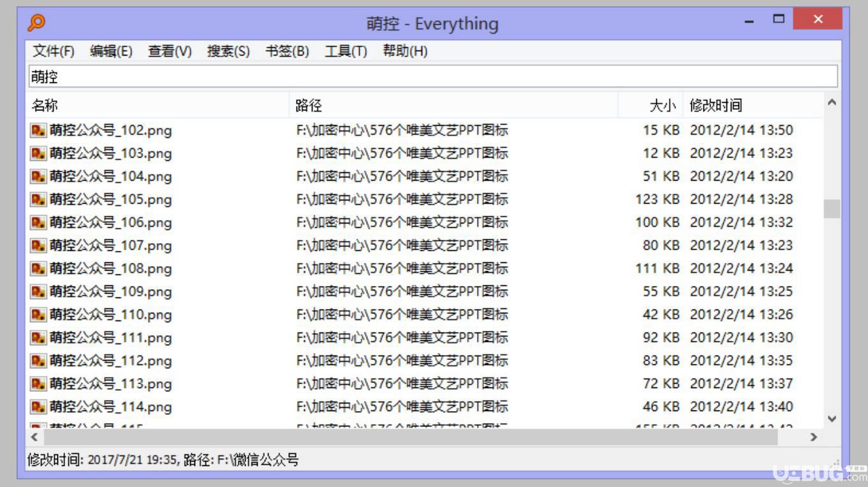Open the 文件(F) menu
The width and height of the screenshot is (868, 487).
(x=54, y=51)
